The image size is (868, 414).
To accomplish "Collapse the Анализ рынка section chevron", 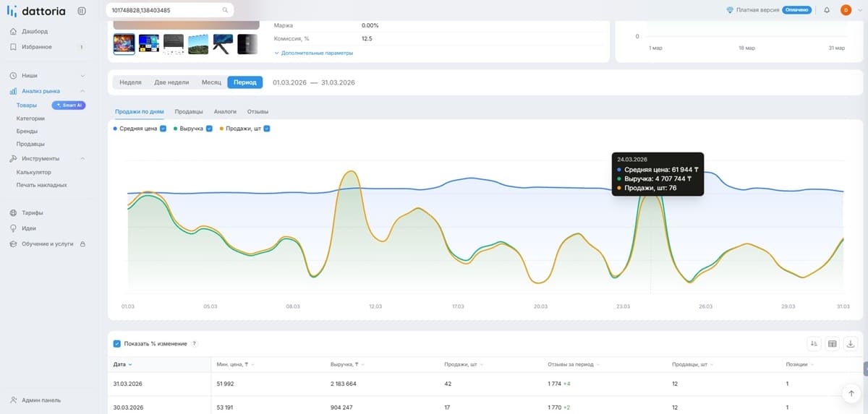I will 82,91.
